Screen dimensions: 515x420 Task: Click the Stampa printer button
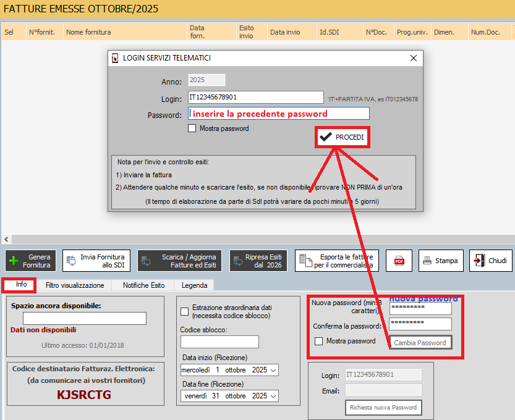tap(440, 261)
